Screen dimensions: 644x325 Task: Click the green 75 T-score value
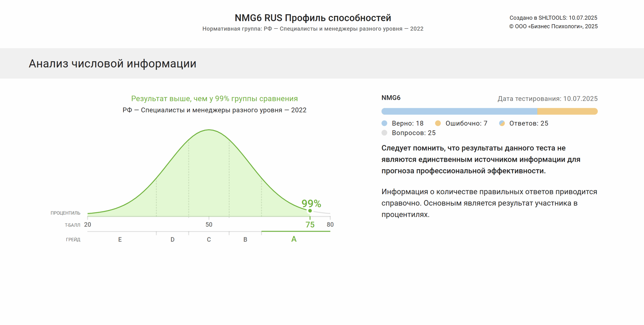tap(310, 225)
